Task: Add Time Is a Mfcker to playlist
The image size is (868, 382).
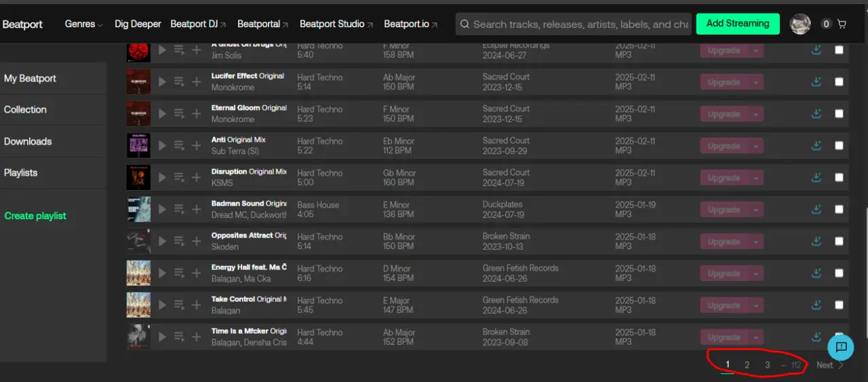Action: tap(197, 337)
